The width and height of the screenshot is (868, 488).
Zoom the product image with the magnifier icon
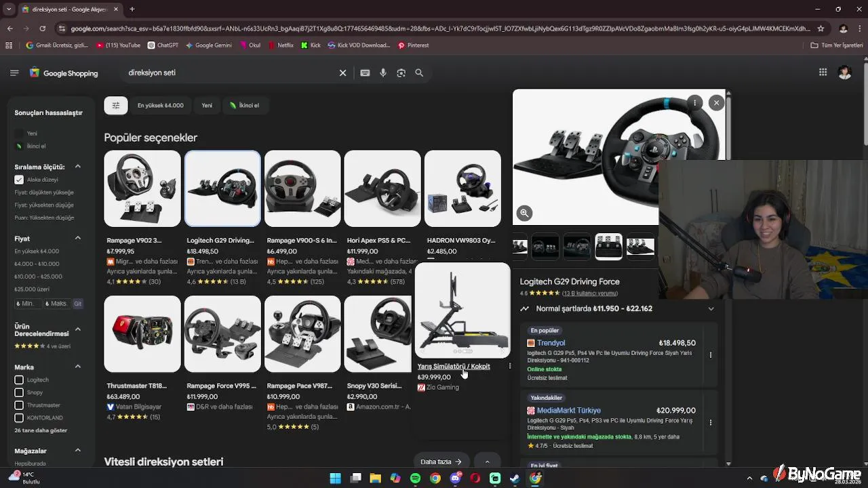524,213
